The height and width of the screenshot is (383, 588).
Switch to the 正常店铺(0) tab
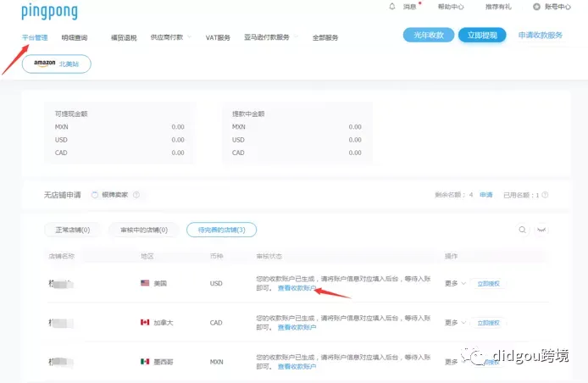click(x=72, y=230)
